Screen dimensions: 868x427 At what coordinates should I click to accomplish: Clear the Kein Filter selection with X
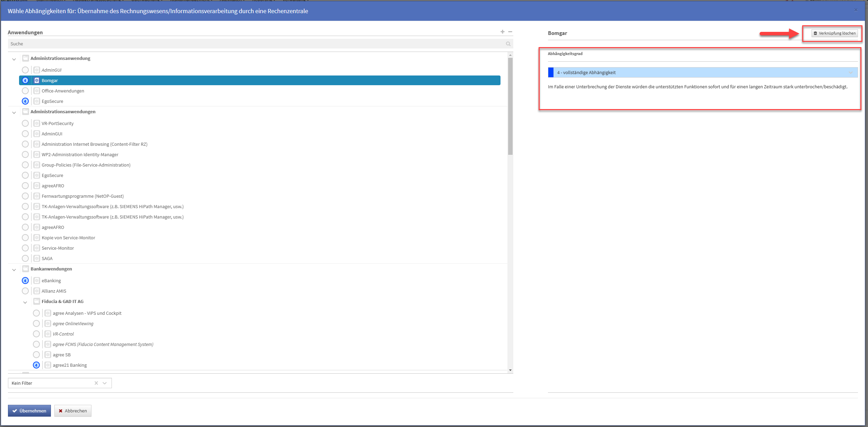click(96, 383)
